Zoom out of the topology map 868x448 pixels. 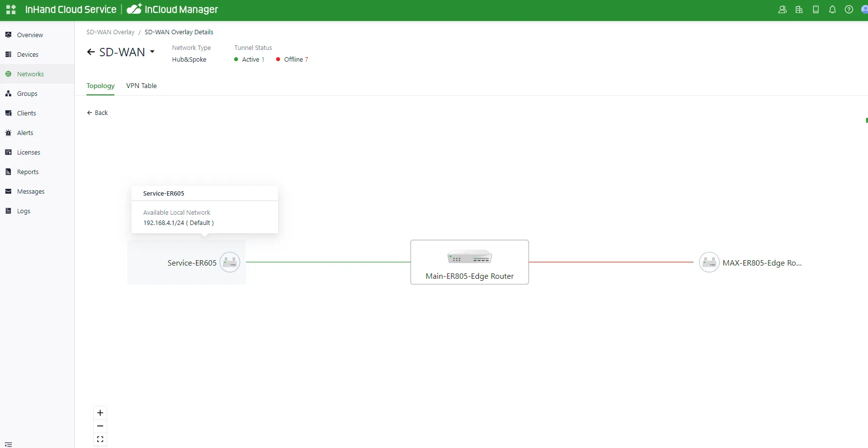100,426
